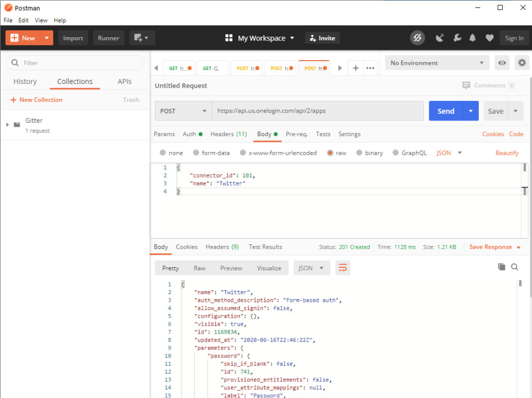Open the No Environment selector
Image resolution: width=532 pixels, height=398 pixels.
point(437,63)
